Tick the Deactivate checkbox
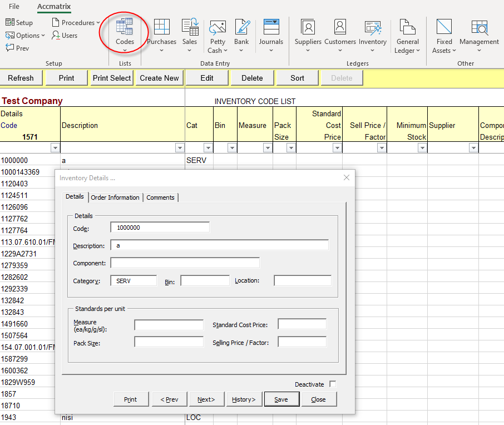The width and height of the screenshot is (504, 425). click(333, 384)
